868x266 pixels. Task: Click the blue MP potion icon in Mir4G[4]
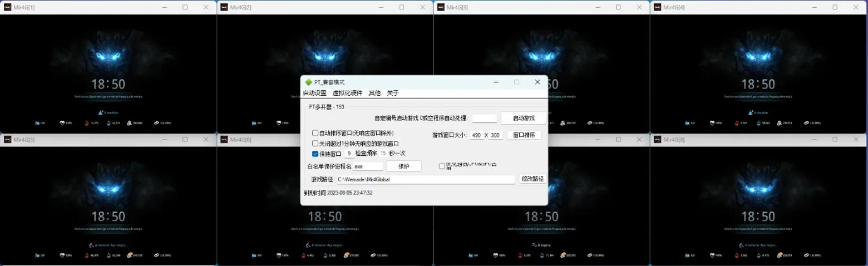pyautogui.click(x=758, y=123)
